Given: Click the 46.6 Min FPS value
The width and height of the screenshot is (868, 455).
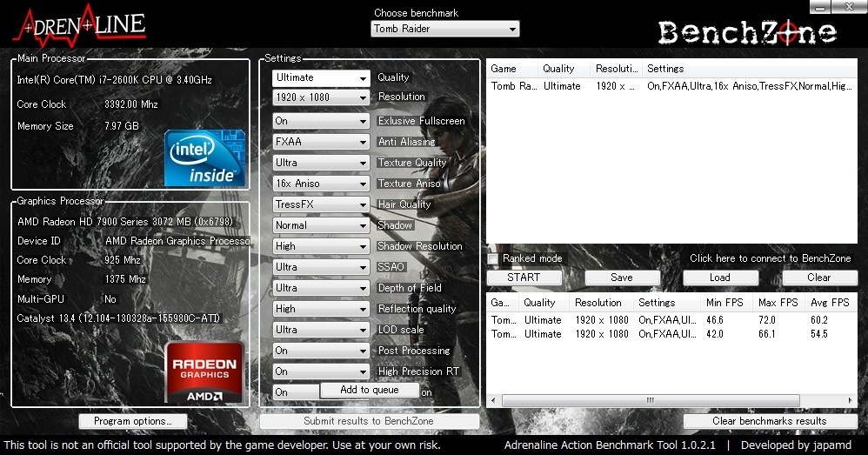Looking at the screenshot, I should (715, 320).
